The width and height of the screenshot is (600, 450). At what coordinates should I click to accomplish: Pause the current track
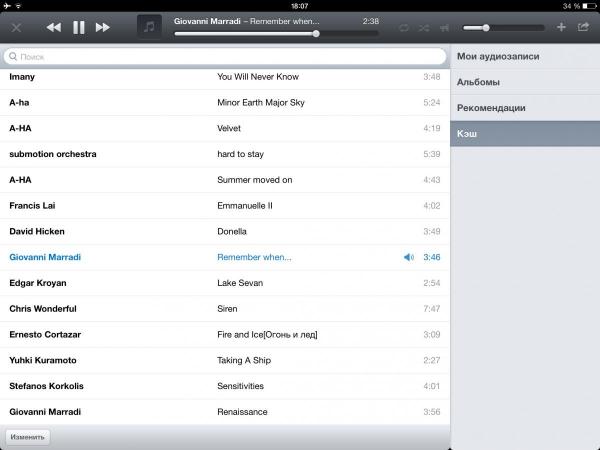click(78, 28)
